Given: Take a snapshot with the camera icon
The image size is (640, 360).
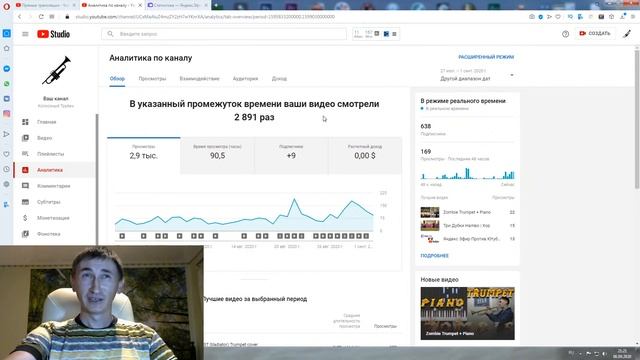Looking at the screenshot, I should 531,17.
